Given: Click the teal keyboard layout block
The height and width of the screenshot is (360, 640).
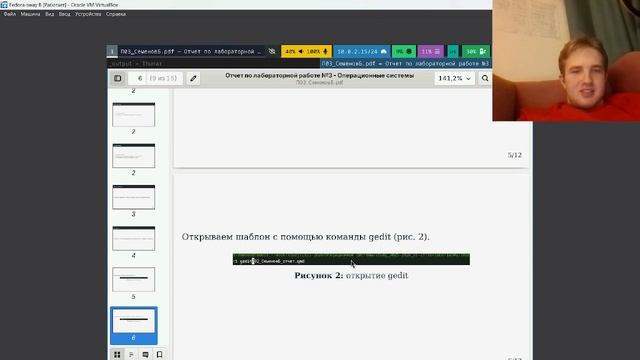Looking at the screenshot, I should [x=453, y=51].
